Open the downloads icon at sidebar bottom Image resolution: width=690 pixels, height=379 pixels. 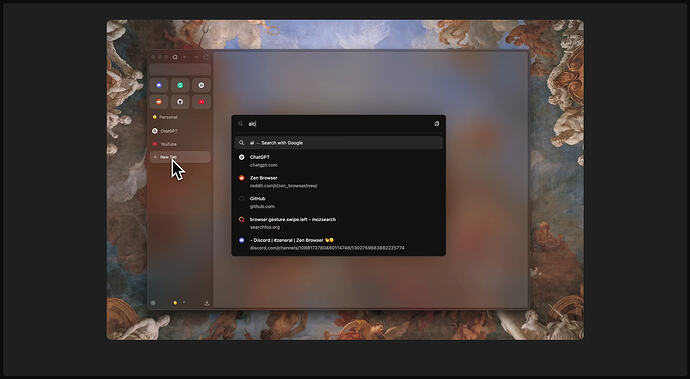click(206, 303)
